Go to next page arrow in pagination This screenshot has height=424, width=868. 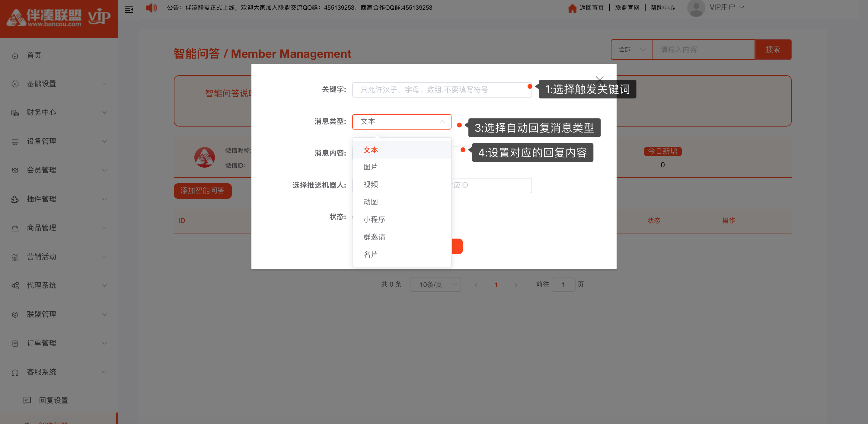[516, 285]
